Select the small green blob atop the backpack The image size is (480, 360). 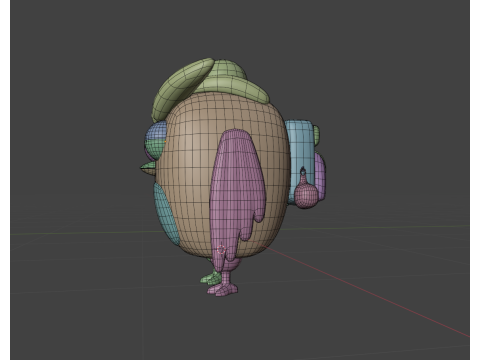tap(317, 136)
